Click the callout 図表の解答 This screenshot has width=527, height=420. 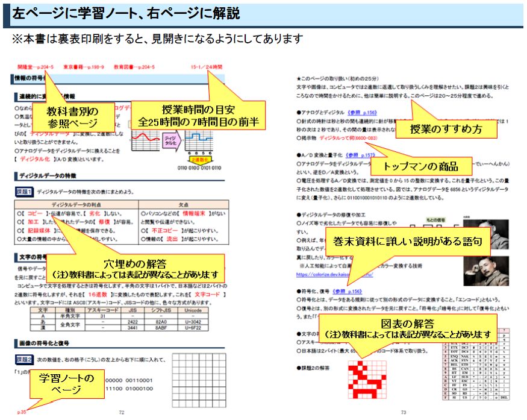[x=407, y=328]
